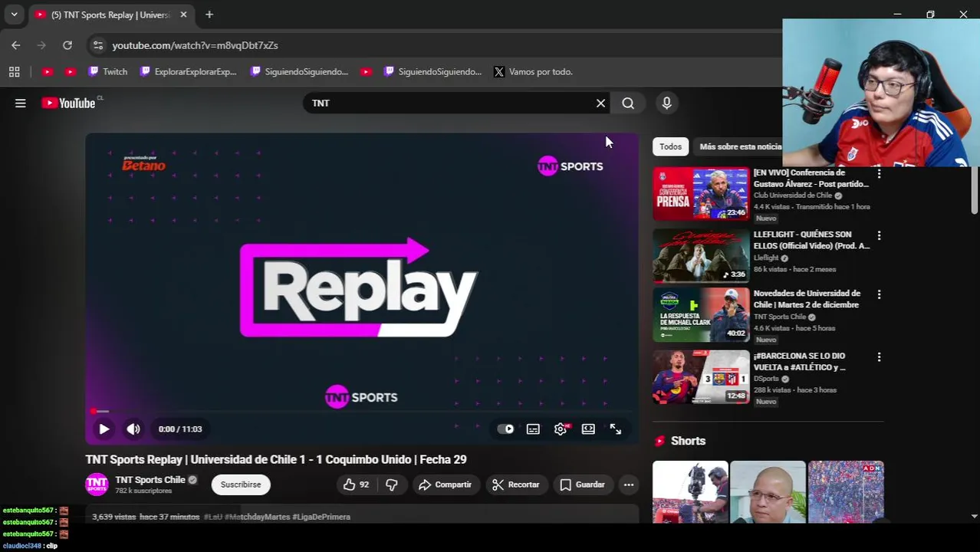The width and height of the screenshot is (980, 552).
Task: Open the Twitch bookmark
Action: pos(107,71)
